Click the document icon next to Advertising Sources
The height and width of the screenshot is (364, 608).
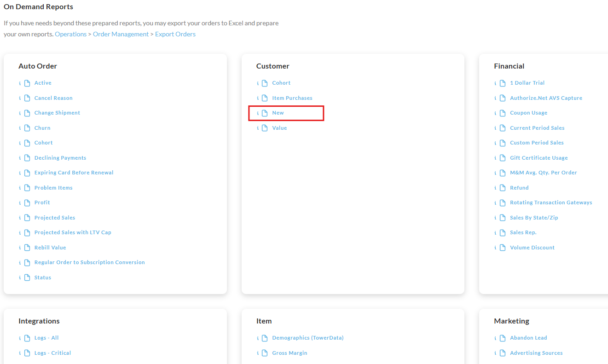coord(503,353)
